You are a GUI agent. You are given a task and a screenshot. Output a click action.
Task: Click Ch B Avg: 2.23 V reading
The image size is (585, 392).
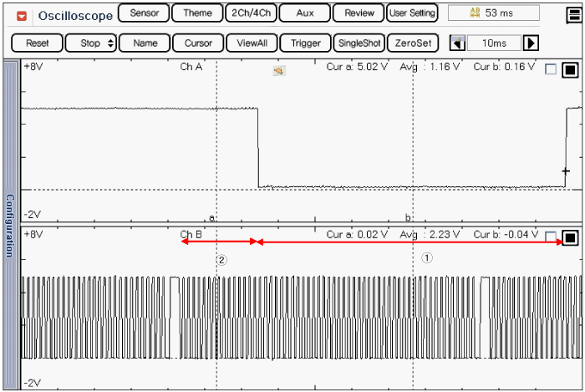point(430,235)
